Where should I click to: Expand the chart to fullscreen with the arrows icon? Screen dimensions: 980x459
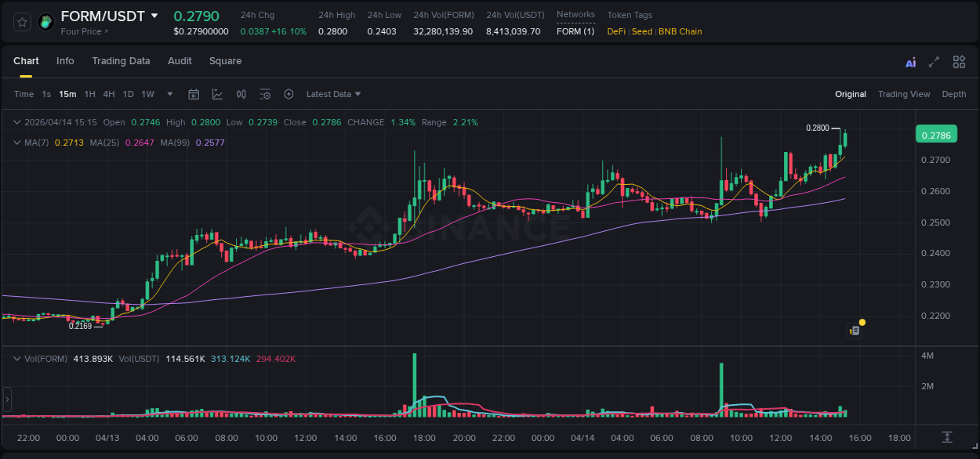934,61
